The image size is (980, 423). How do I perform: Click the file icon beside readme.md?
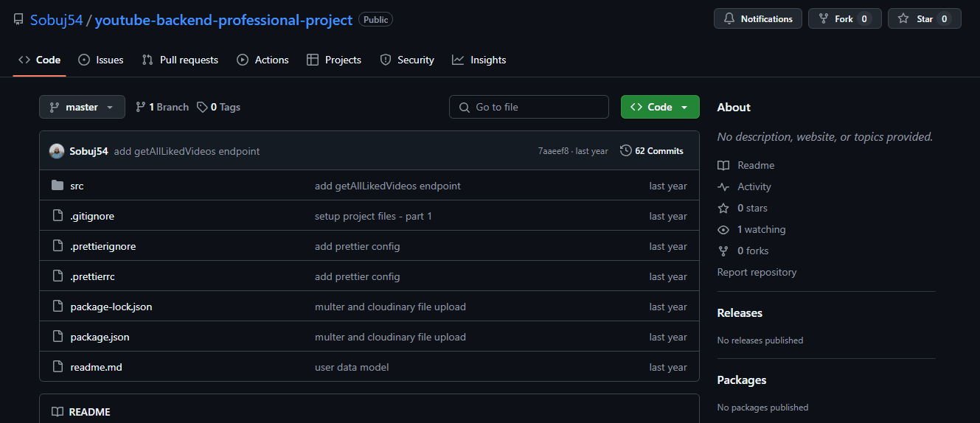[x=58, y=367]
